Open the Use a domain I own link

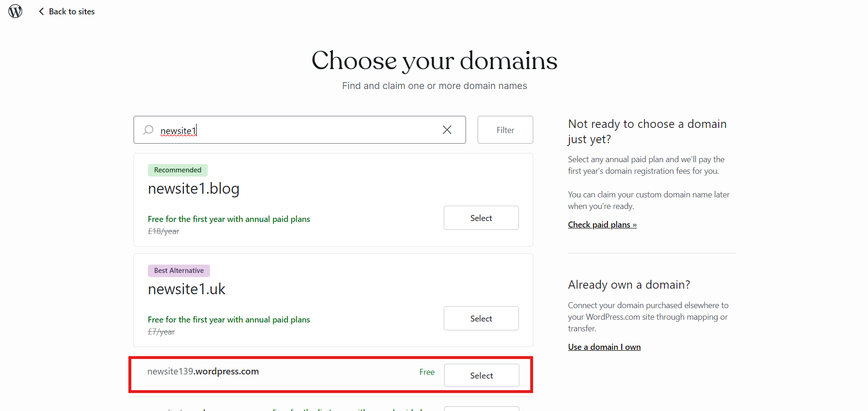point(604,347)
